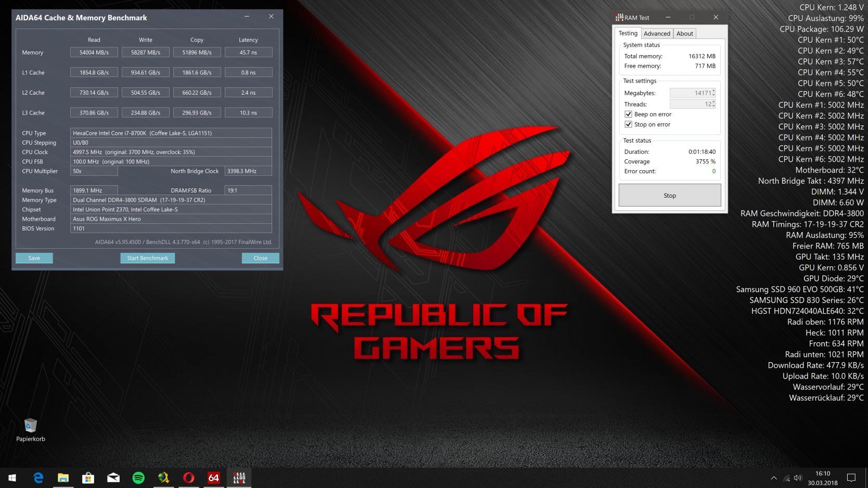The width and height of the screenshot is (868, 488).
Task: Open the Papierkorb recycle bin icon
Action: coord(30,430)
